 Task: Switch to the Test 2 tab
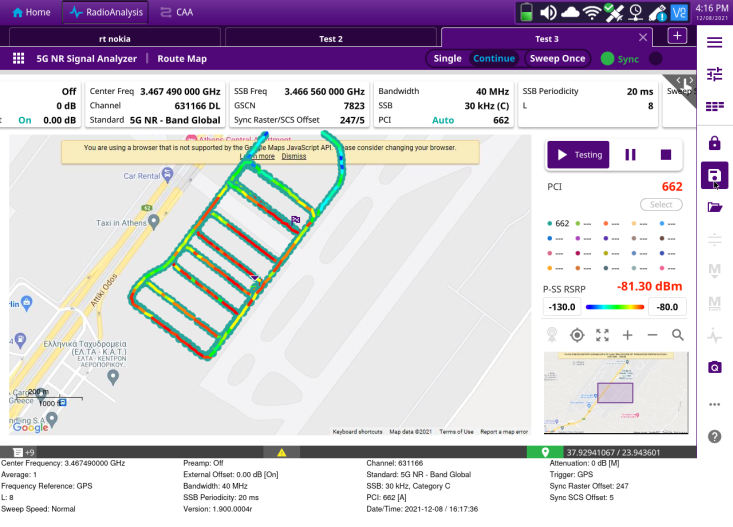(x=331, y=39)
